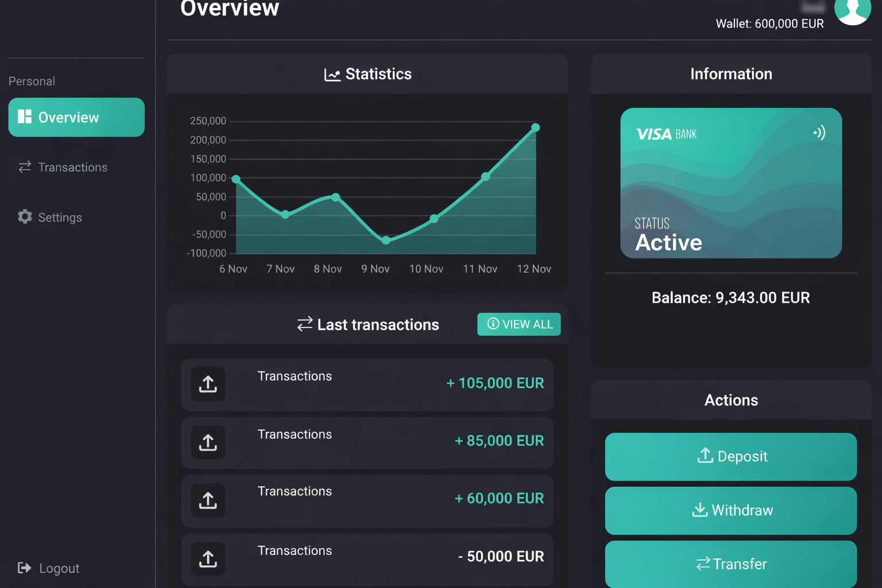Open the Overview menu item
Image resolution: width=882 pixels, height=588 pixels.
[76, 117]
